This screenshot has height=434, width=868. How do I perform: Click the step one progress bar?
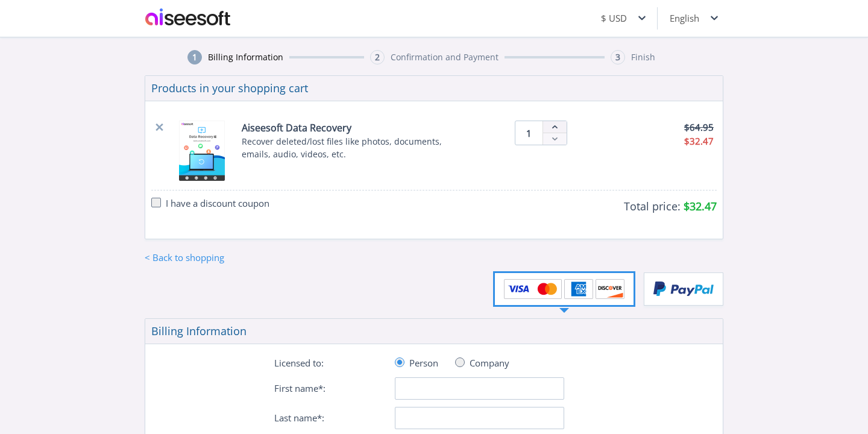click(x=326, y=57)
